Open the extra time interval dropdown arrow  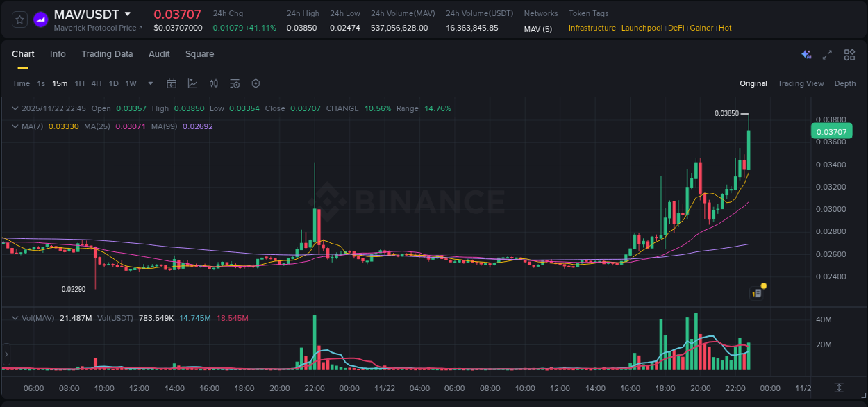149,83
